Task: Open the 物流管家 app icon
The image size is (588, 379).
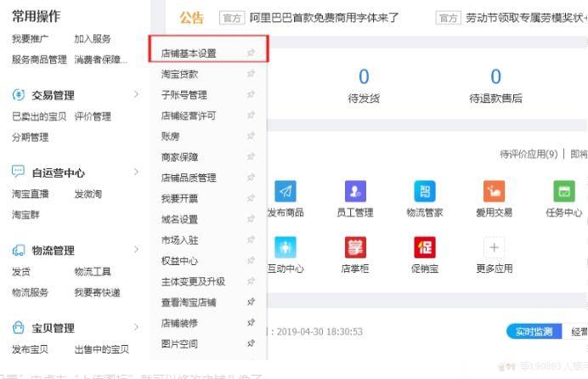Action: [425, 191]
